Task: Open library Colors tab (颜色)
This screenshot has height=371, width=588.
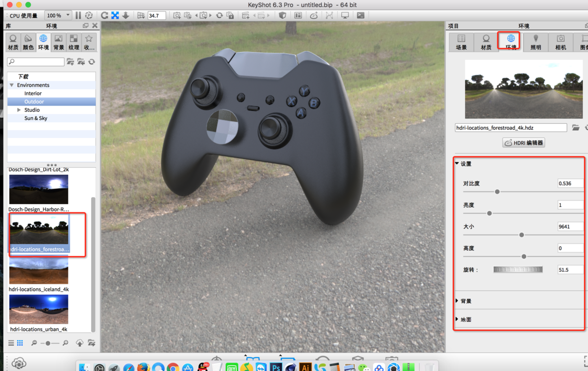Action: tap(28, 42)
